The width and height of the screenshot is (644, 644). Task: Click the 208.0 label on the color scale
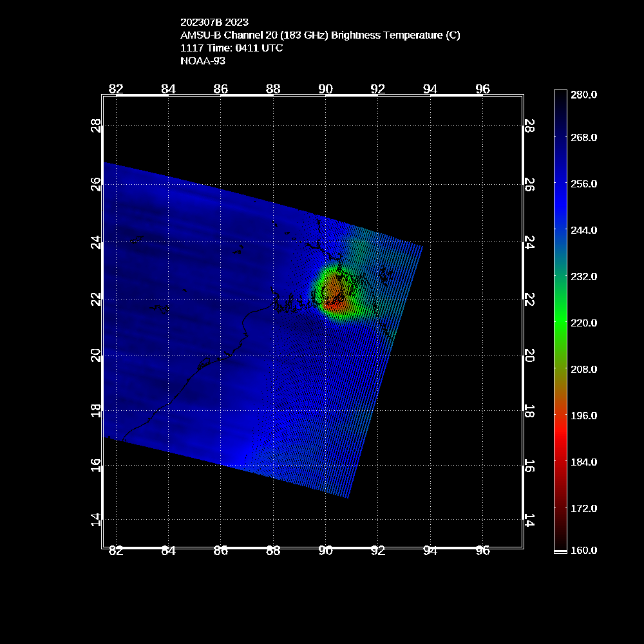(x=583, y=369)
